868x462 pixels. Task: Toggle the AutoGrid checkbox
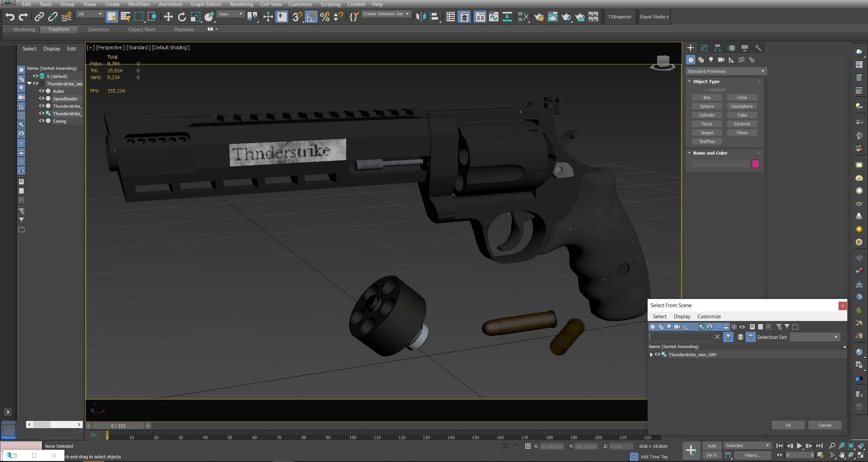click(705, 89)
